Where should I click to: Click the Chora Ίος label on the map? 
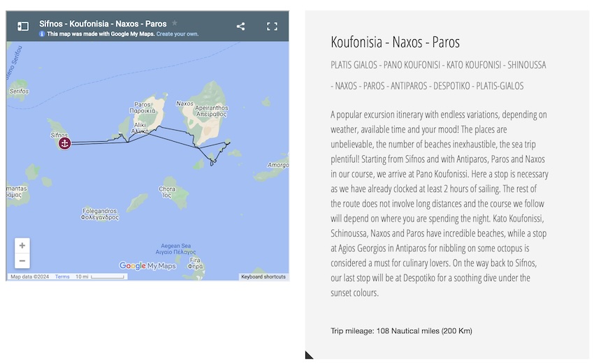[167, 192]
